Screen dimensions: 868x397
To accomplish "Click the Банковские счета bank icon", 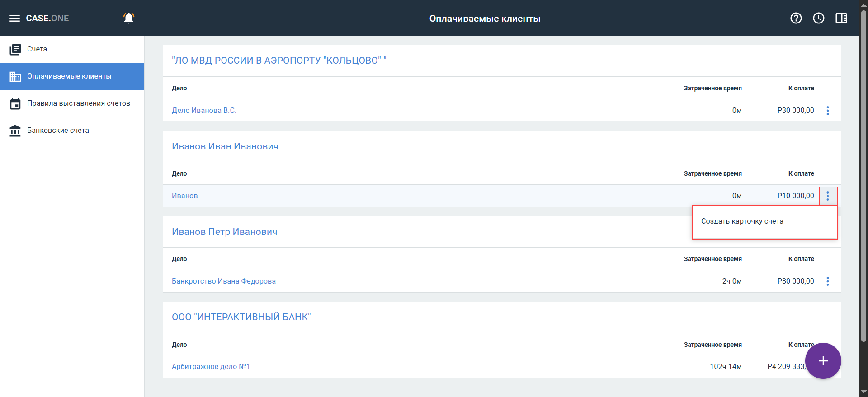I will (x=15, y=131).
